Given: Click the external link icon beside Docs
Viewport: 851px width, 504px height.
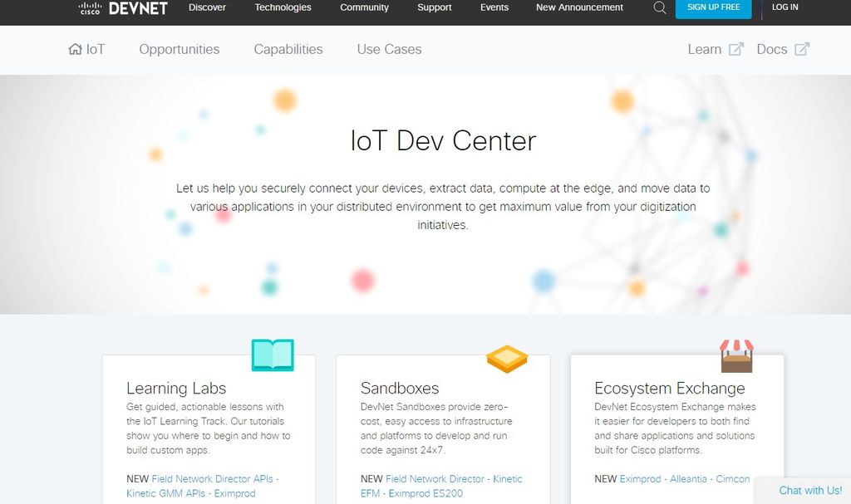Looking at the screenshot, I should (x=801, y=49).
